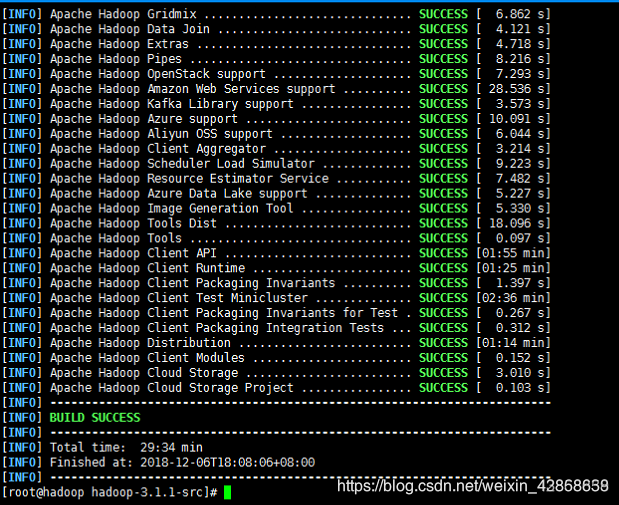Click the '10.091 s' duration value

tap(516, 119)
